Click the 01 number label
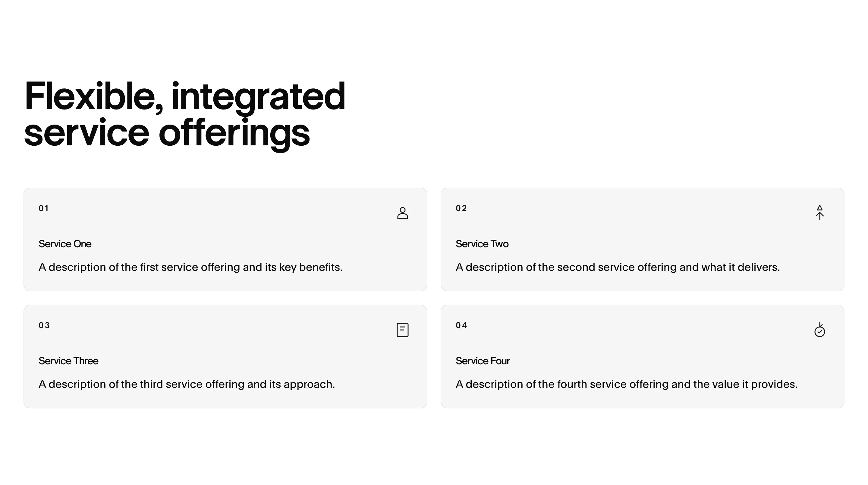The height and width of the screenshot is (485, 868). [43, 208]
